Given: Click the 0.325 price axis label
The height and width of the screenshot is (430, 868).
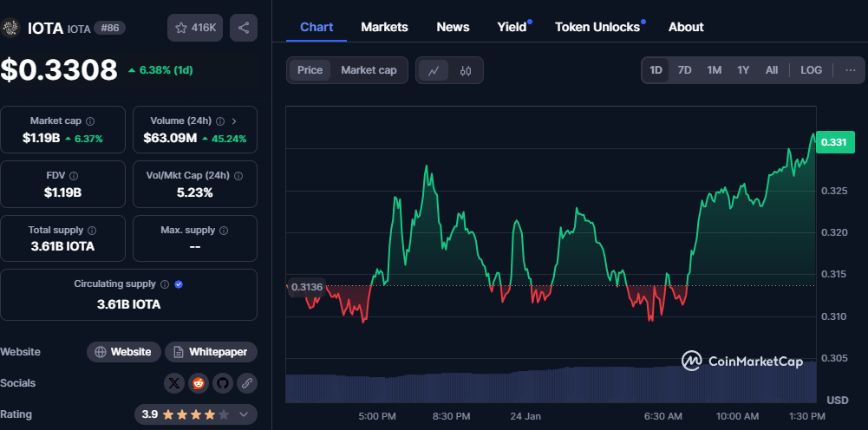Looking at the screenshot, I should pyautogui.click(x=832, y=191).
